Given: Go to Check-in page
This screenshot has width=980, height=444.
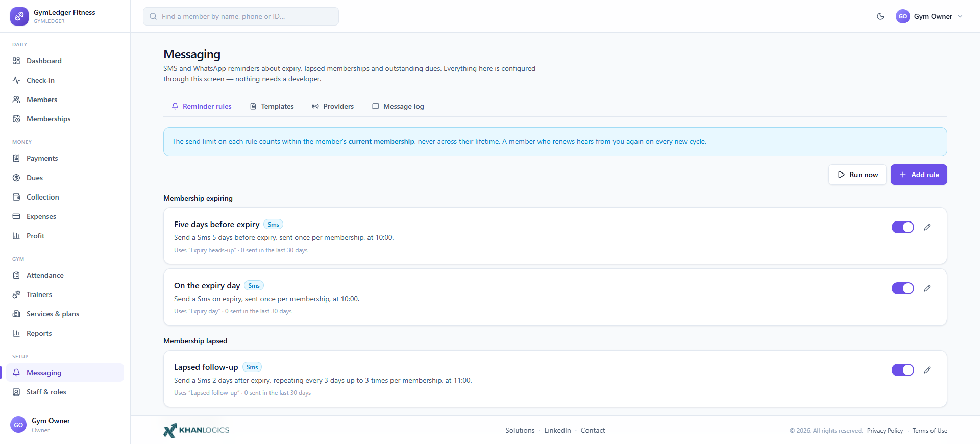Looking at the screenshot, I should (x=65, y=80).
